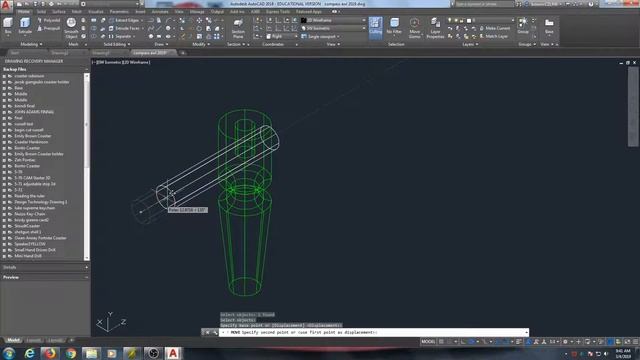The width and height of the screenshot is (640, 360).
Task: Expand the Section panel dropdown
Action: (x=236, y=44)
